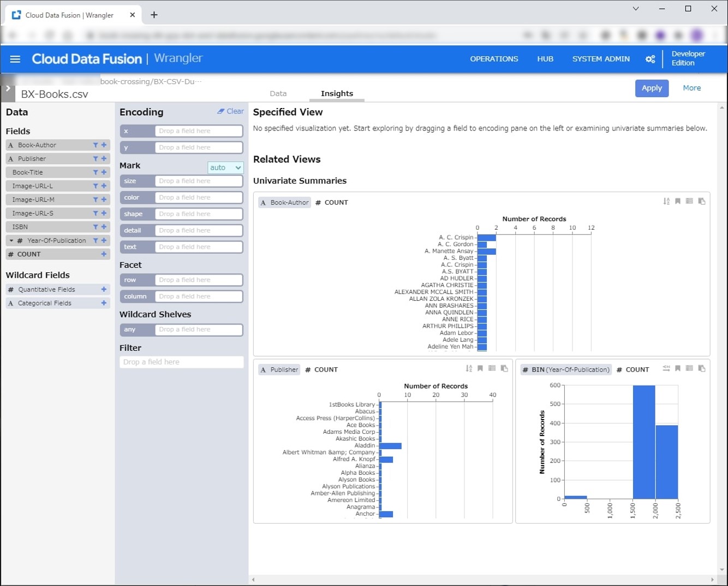Select the Insights tab
The image size is (728, 586).
tap(337, 94)
